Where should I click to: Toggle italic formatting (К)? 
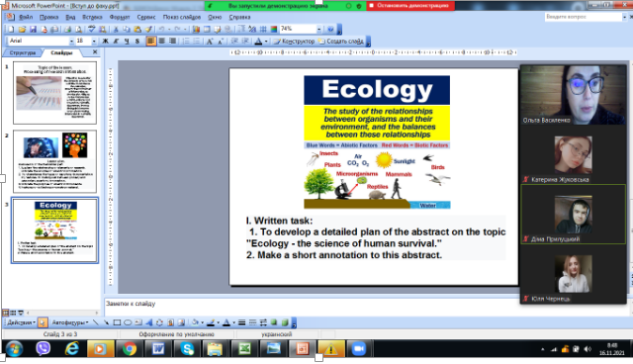coord(116,42)
